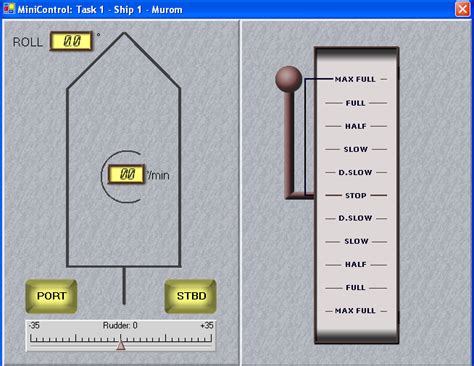Set telegraph to MAX FULL ahead
Viewport: 474px width, 366px height.
pyautogui.click(x=355, y=79)
